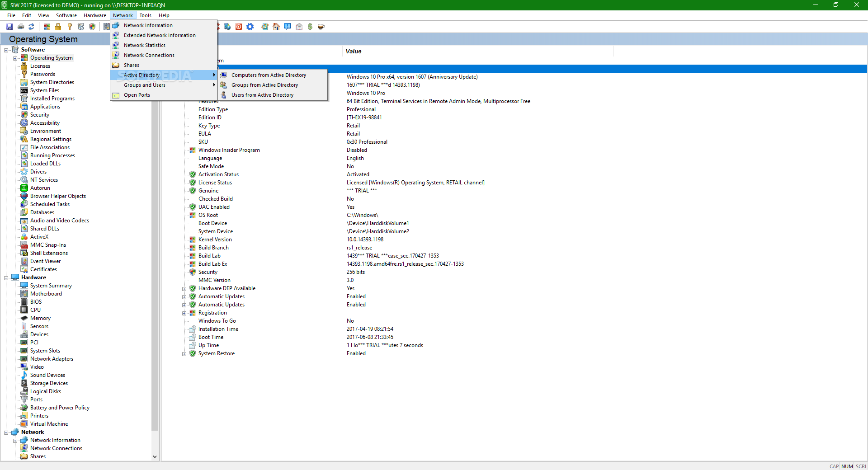Viewport: 868px width, 470px height.
Task: Click the green dollar sign toolbar icon
Action: 310,27
